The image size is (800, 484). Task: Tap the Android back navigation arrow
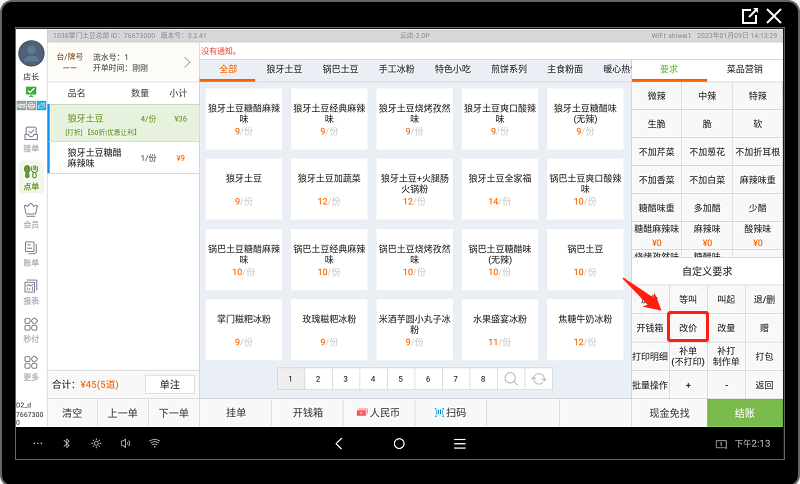click(x=339, y=443)
